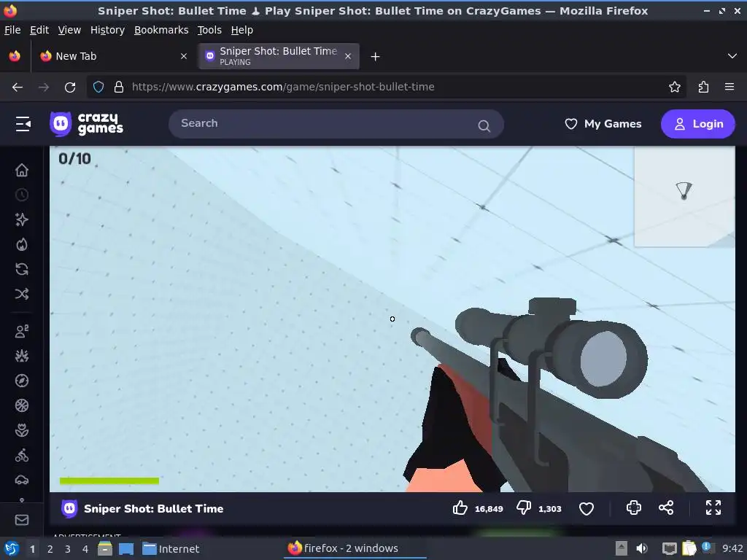
Task: Switch to the New Tab tab
Action: point(113,56)
